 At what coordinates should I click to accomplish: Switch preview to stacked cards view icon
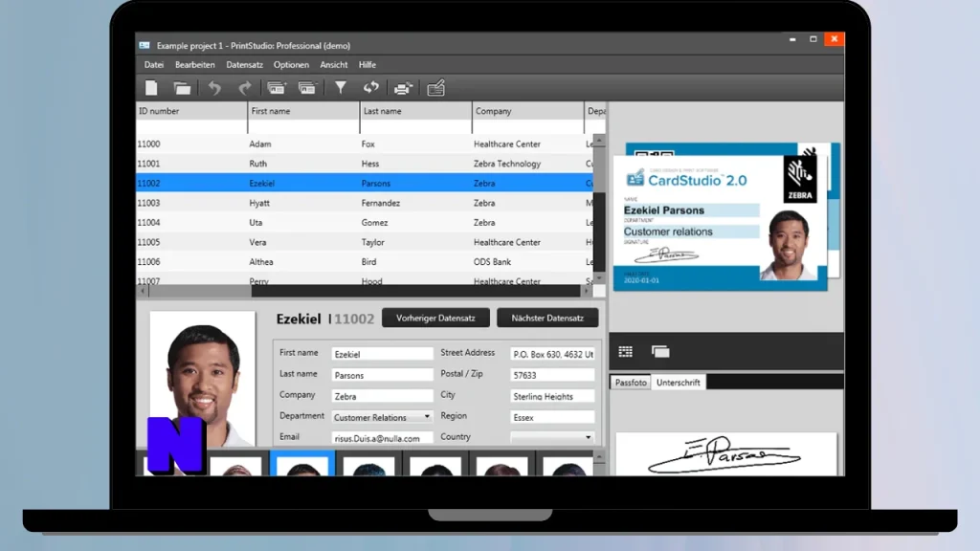(660, 352)
